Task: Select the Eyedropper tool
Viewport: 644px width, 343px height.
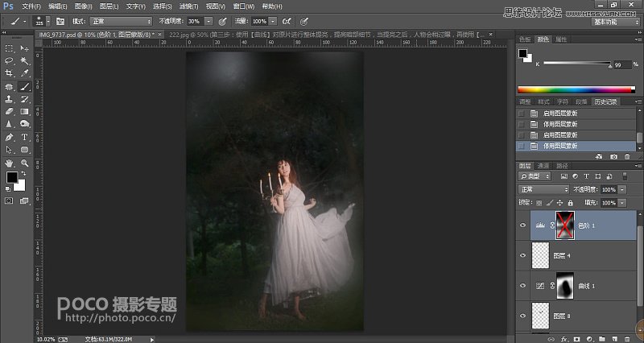Action: click(25, 73)
